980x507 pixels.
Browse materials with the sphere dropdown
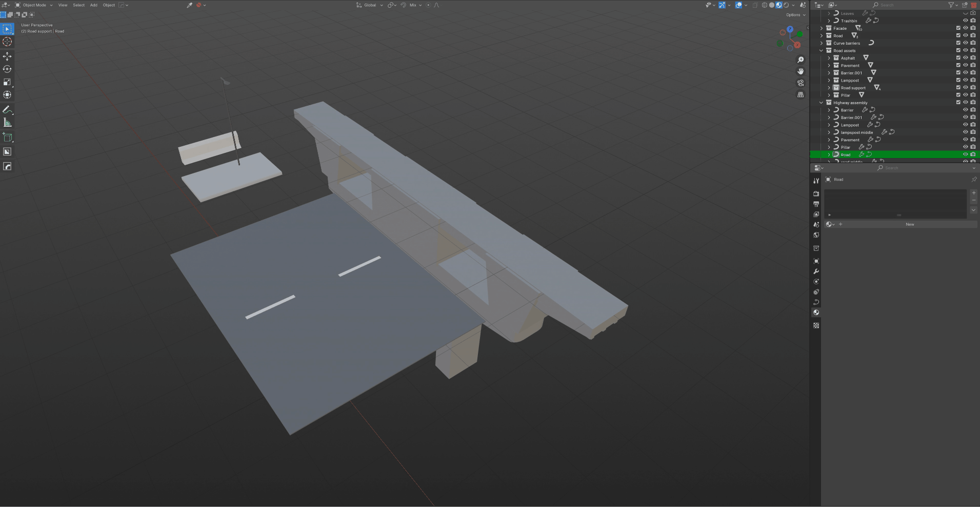click(830, 224)
